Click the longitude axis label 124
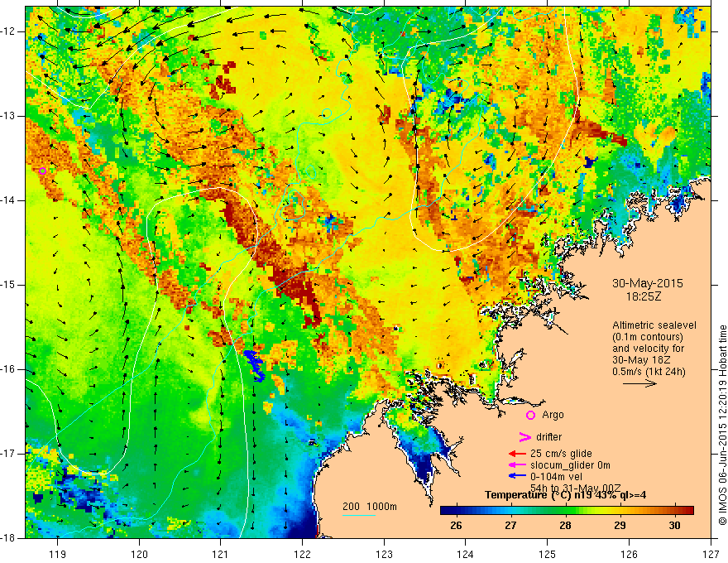Screen dimensions: 728x563 pos(466,554)
